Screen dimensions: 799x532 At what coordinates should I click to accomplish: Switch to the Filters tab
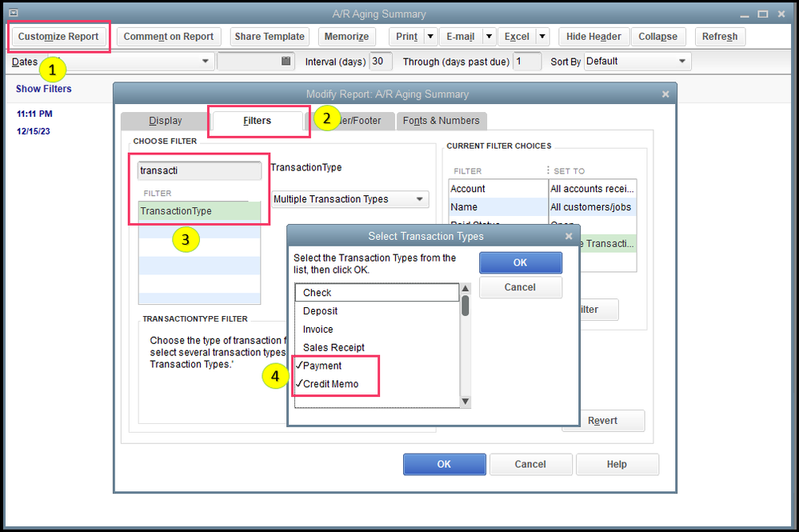(257, 121)
